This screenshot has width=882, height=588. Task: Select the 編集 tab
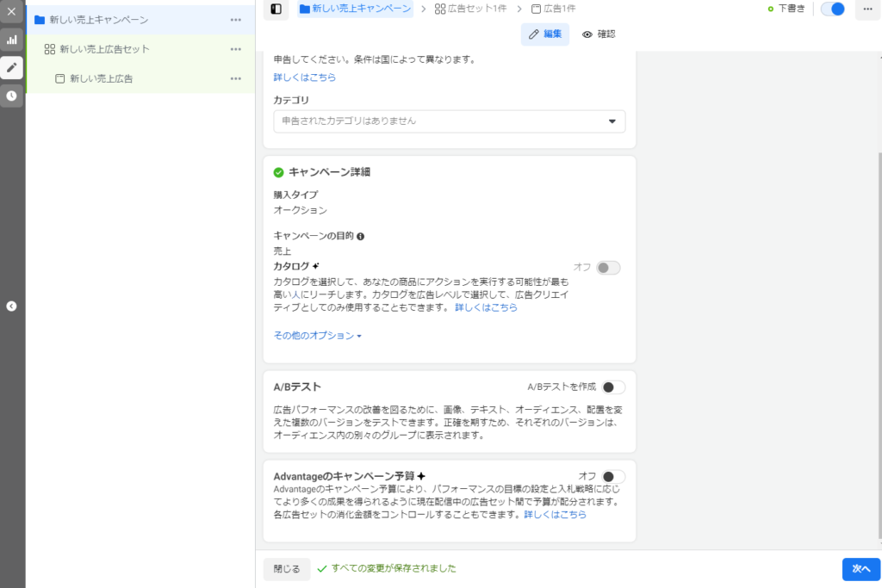pyautogui.click(x=544, y=34)
